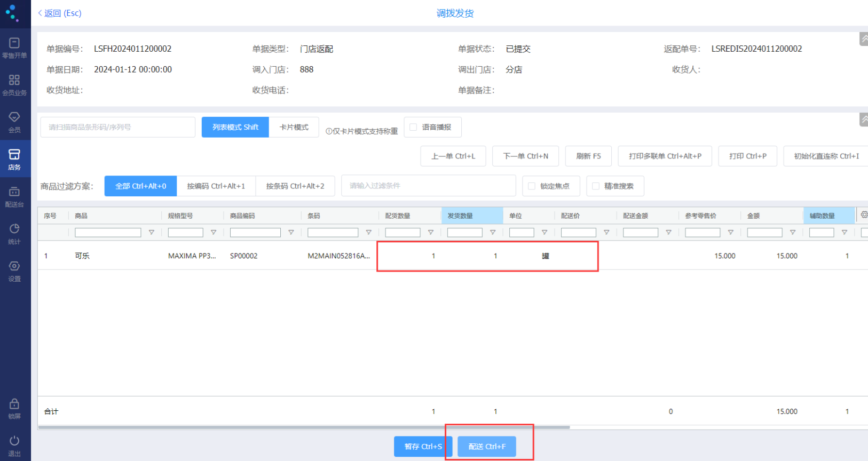Click 上一单 Ctrl+L button
The width and height of the screenshot is (868, 461).
pos(453,156)
